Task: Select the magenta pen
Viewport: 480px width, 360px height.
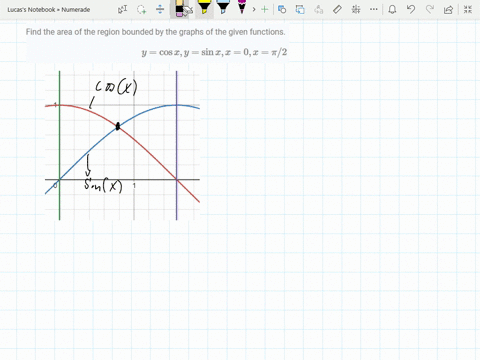Action: pos(242,7)
